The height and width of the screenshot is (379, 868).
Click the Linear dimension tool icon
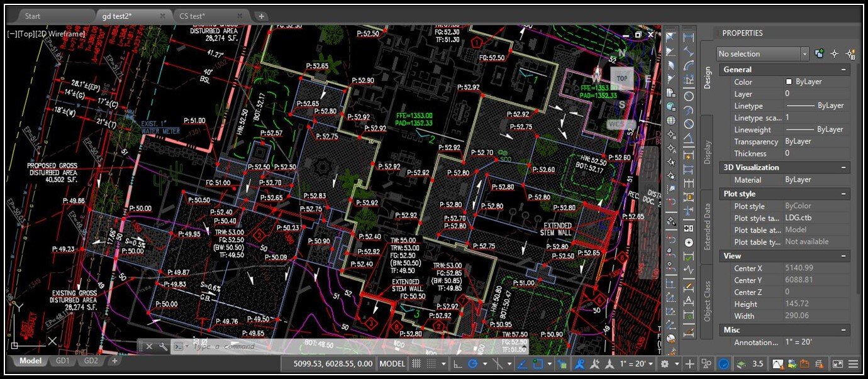pyautogui.click(x=689, y=38)
